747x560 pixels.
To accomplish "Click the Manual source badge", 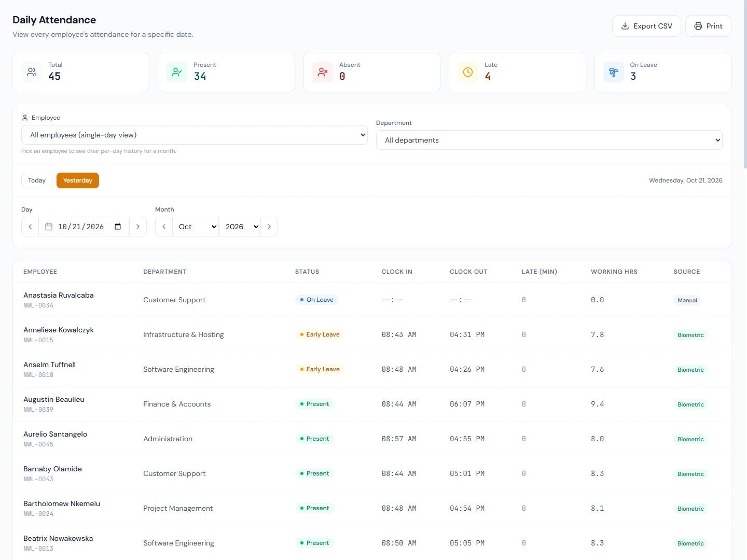I will (687, 300).
